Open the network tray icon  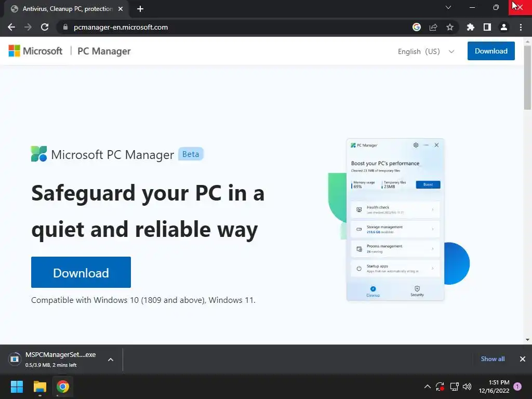[454, 387]
